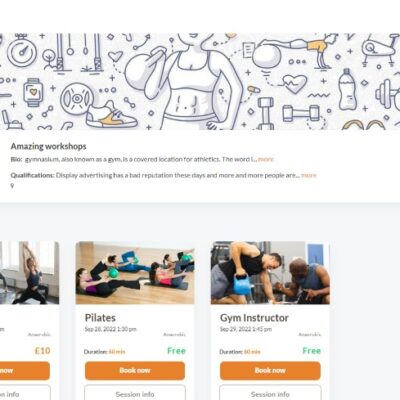Click the Amazing workshops heading
The image size is (400, 400).
coord(48,146)
